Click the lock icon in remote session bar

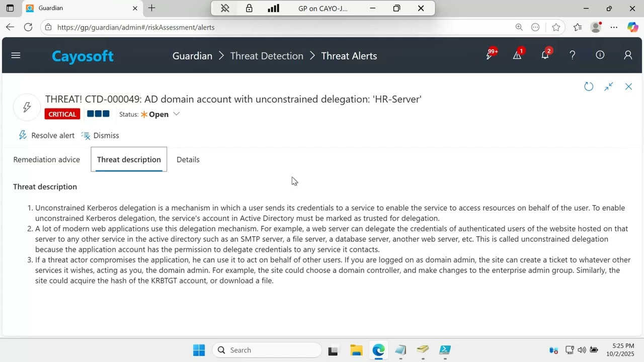(x=249, y=8)
